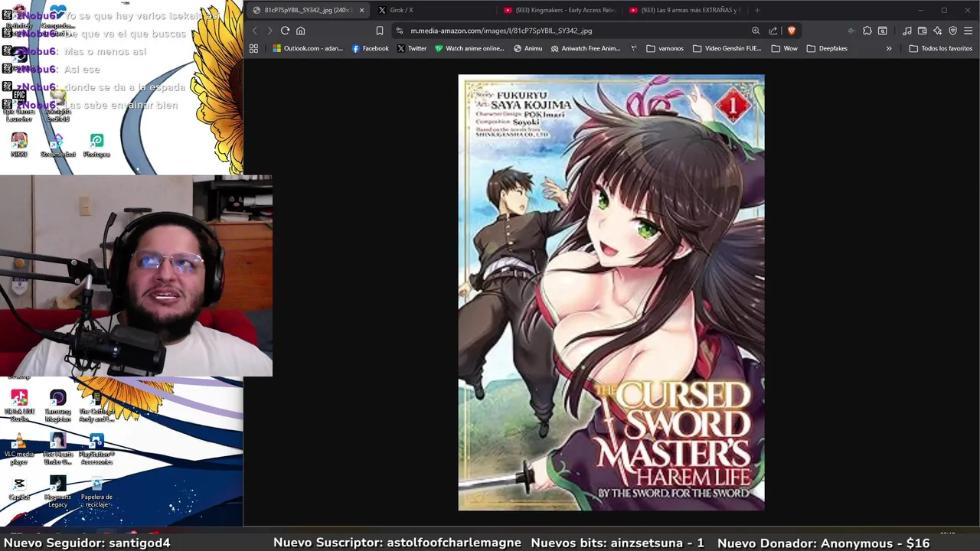This screenshot has height=551, width=980.
Task: Open the Facebook bookmark
Action: click(x=370, y=48)
